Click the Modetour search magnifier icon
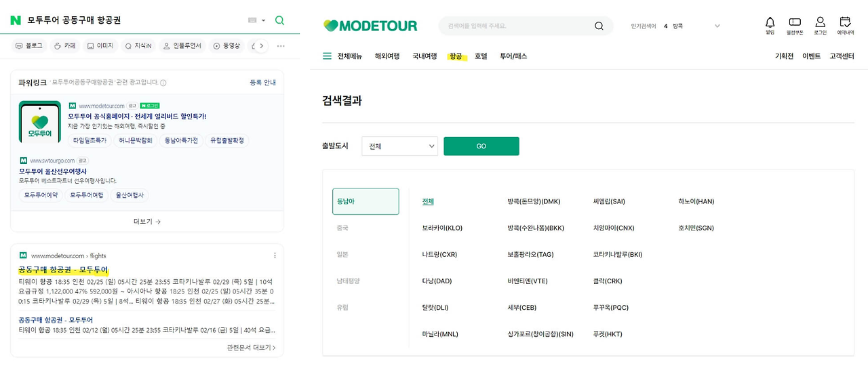This screenshot has height=366, width=868. tap(599, 26)
